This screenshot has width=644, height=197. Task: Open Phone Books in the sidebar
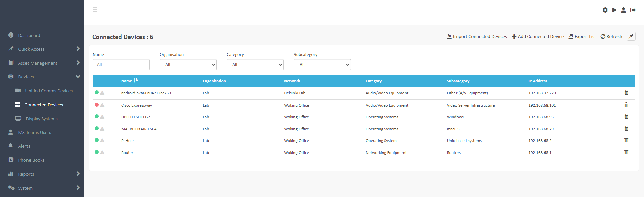click(31, 160)
